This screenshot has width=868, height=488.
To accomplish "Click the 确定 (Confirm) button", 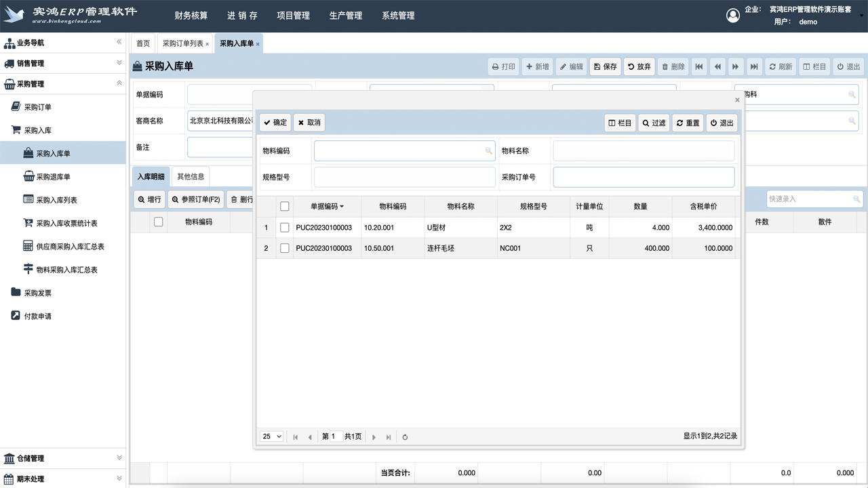I will [x=274, y=123].
